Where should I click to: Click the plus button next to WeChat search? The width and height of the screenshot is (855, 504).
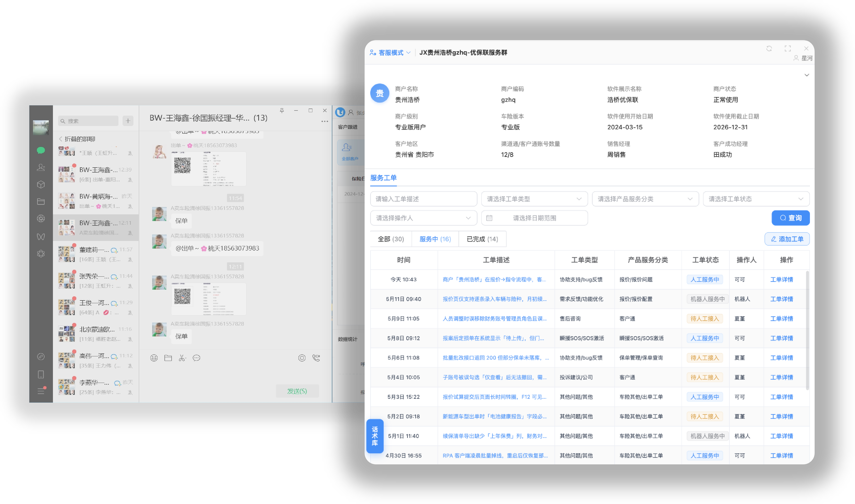[x=128, y=121]
